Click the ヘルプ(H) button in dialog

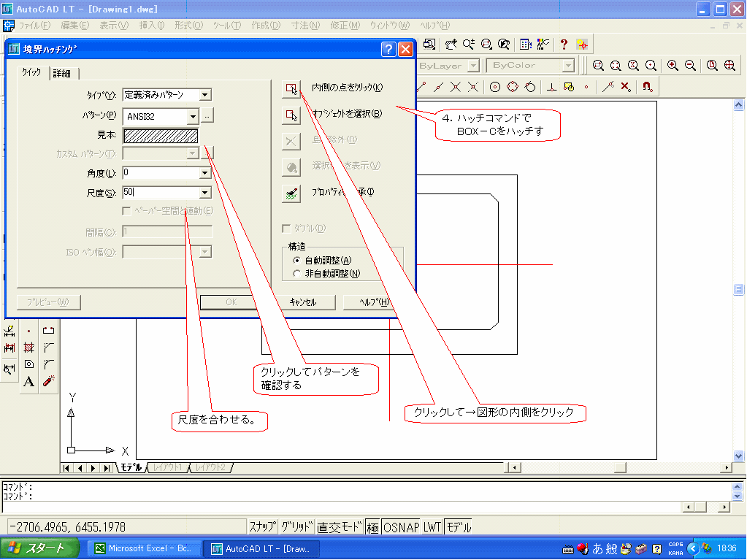[x=374, y=302]
